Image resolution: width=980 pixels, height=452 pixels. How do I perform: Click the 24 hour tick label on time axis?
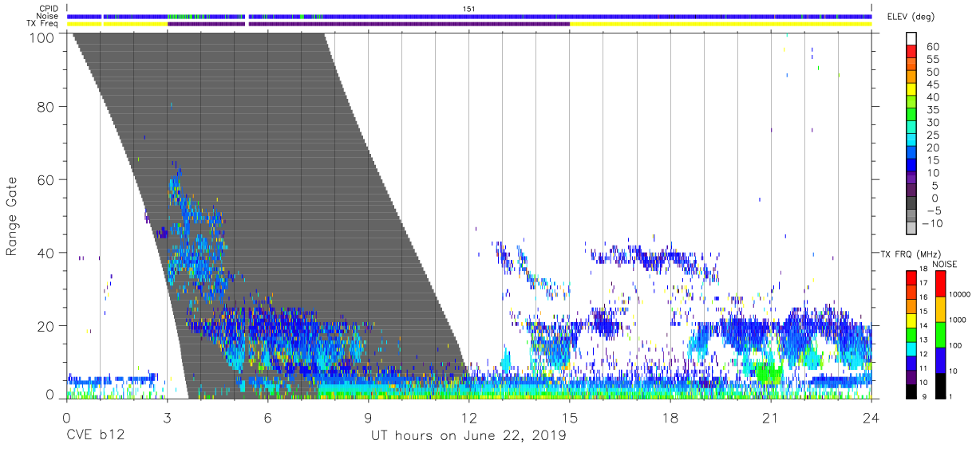click(x=871, y=418)
